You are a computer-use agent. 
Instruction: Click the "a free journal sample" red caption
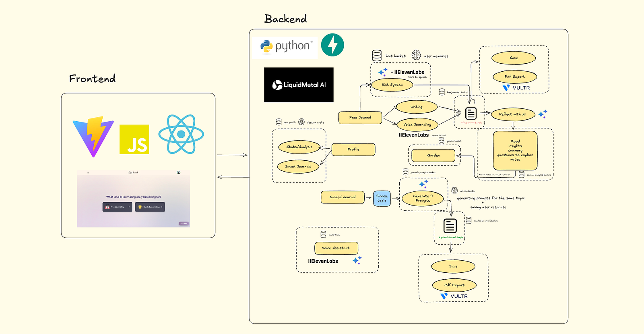pyautogui.click(x=471, y=123)
